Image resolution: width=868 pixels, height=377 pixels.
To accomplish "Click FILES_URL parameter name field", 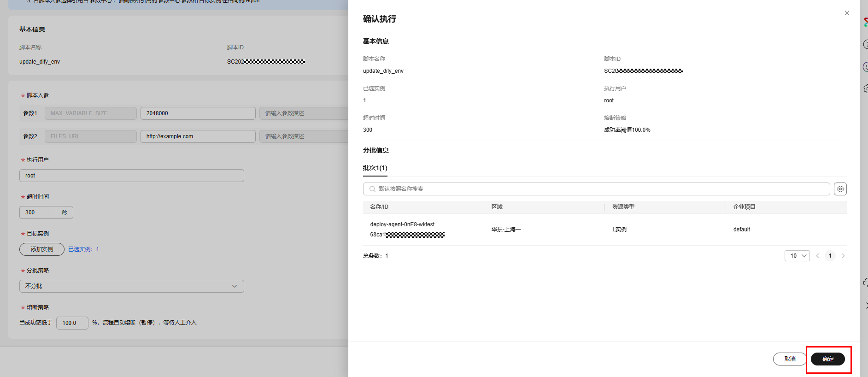I will 91,136.
